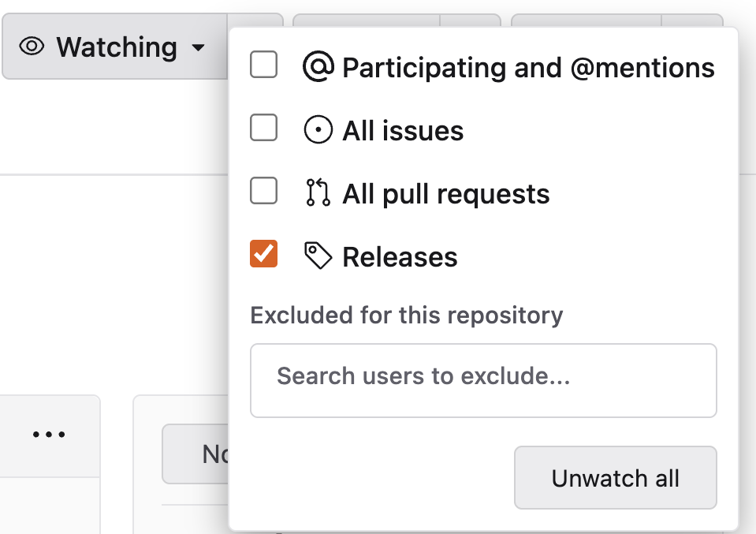Check the All issues checkbox
756x534 pixels.
[x=263, y=128]
